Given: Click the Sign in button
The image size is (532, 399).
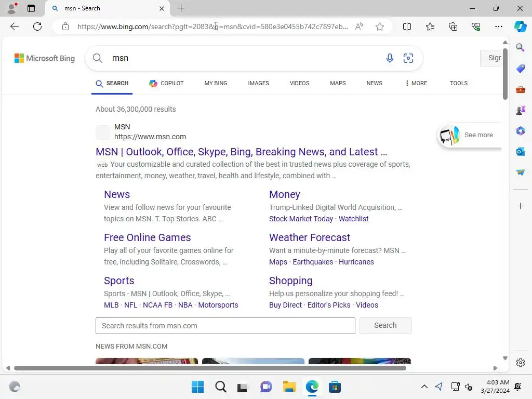Looking at the screenshot, I should coord(491,58).
